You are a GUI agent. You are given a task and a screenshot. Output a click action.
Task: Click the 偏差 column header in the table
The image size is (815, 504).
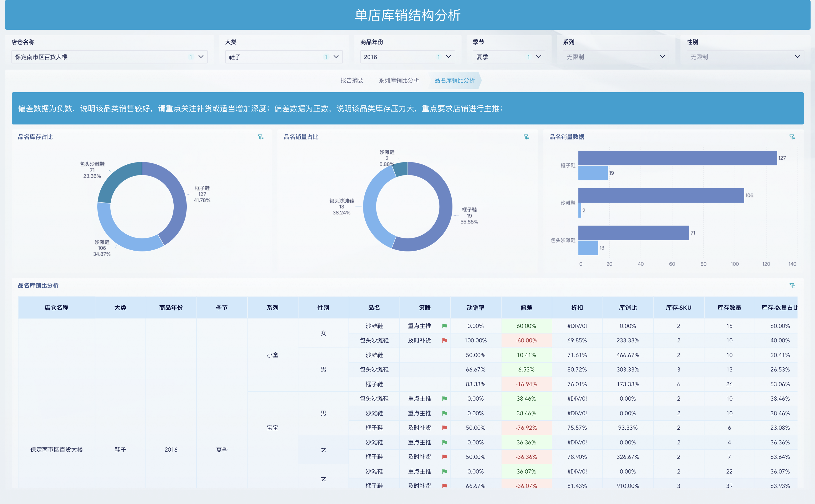coord(526,307)
